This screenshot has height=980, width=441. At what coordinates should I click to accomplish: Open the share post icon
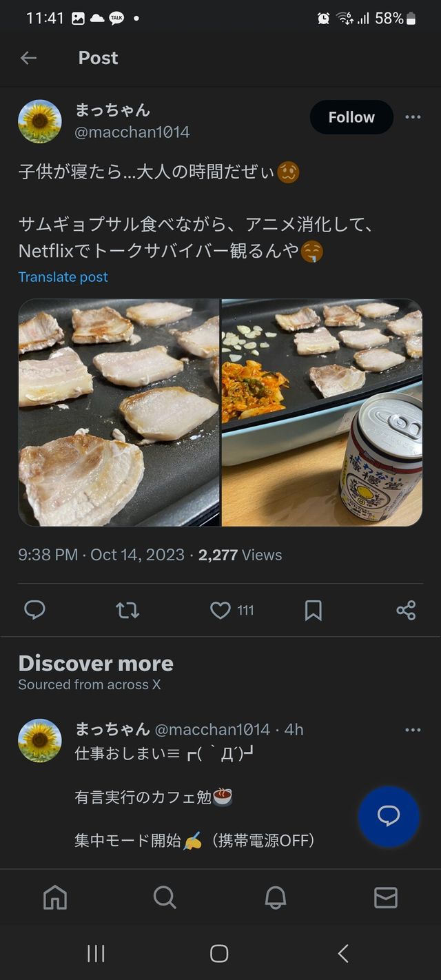(406, 610)
